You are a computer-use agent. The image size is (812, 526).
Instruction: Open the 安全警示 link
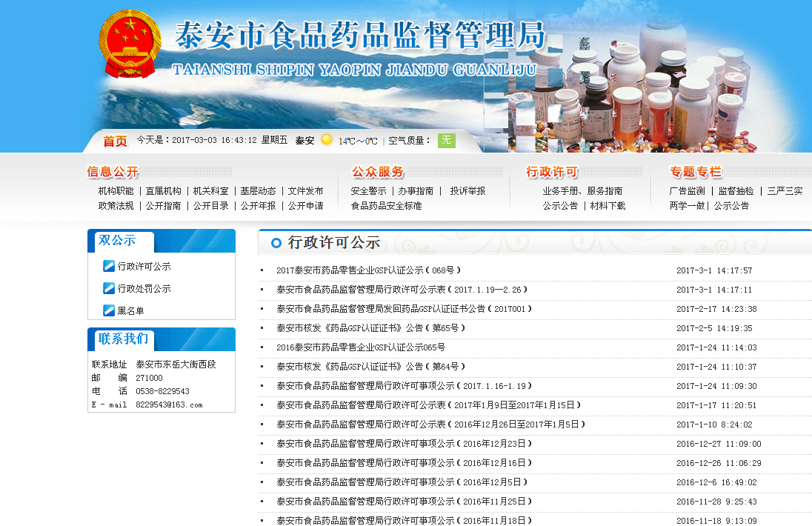point(368,190)
